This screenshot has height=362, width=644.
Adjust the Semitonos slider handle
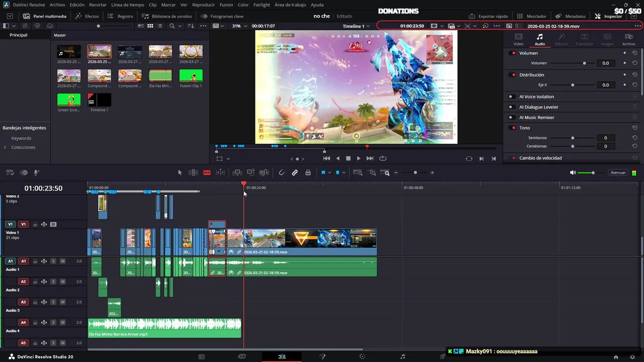pyautogui.click(x=573, y=138)
